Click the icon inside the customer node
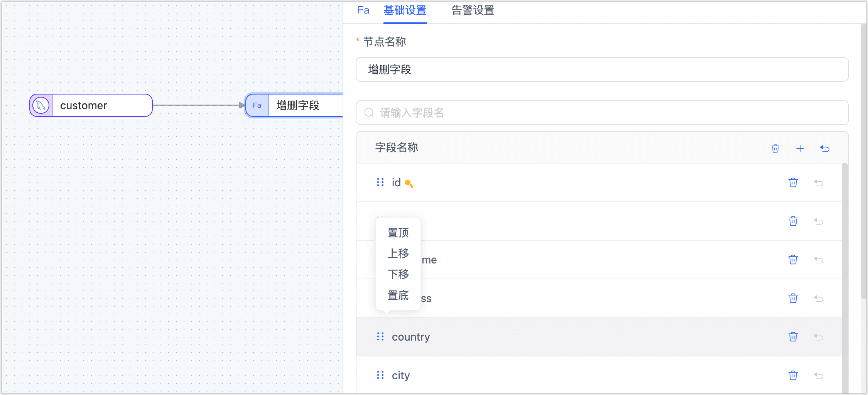The height and width of the screenshot is (395, 868). pos(40,105)
